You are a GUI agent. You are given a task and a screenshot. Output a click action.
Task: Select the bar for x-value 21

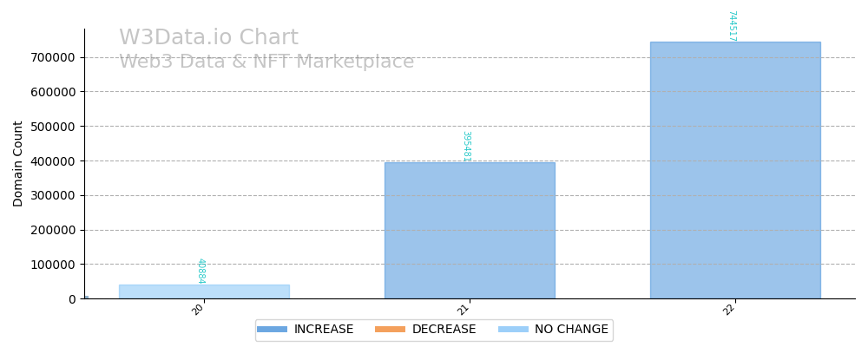click(470, 231)
